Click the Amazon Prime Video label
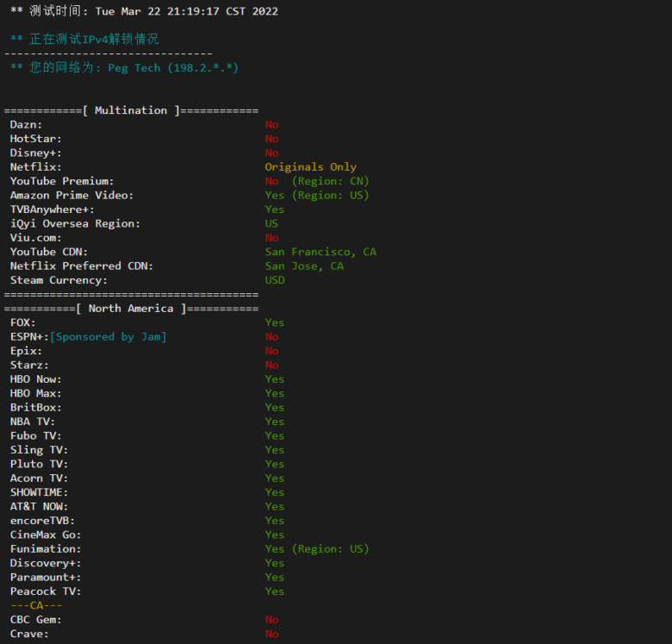The height and width of the screenshot is (644, 672). coord(72,195)
